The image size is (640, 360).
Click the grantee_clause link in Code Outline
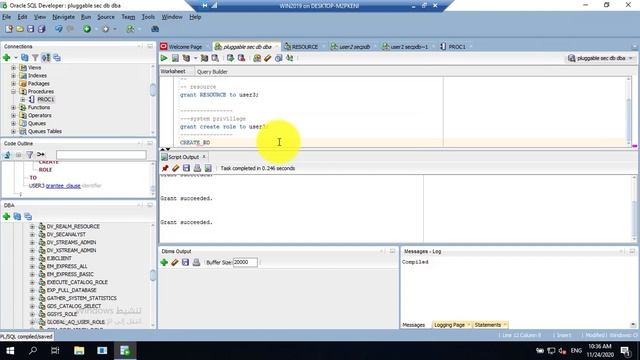63,186
